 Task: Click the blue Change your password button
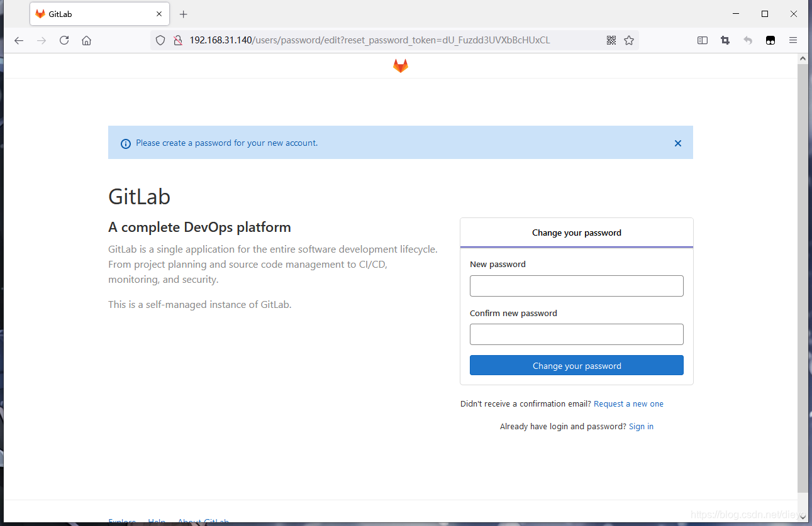pyautogui.click(x=577, y=365)
